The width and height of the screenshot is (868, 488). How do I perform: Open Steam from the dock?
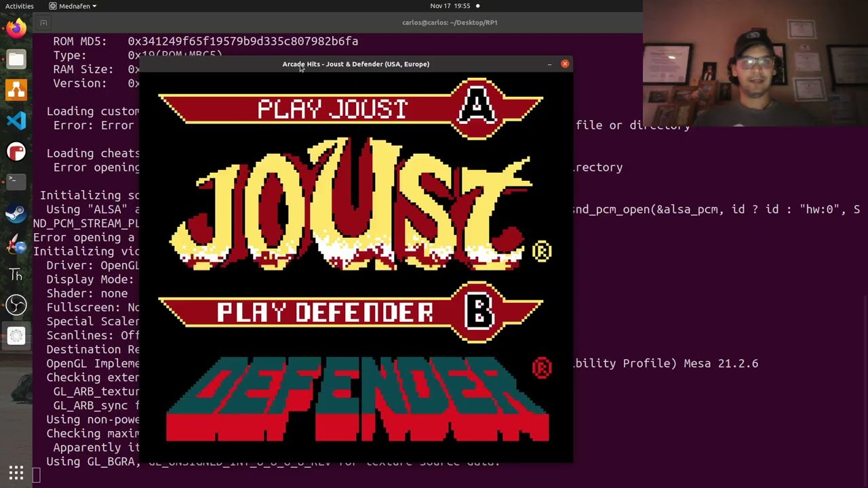coord(16,213)
